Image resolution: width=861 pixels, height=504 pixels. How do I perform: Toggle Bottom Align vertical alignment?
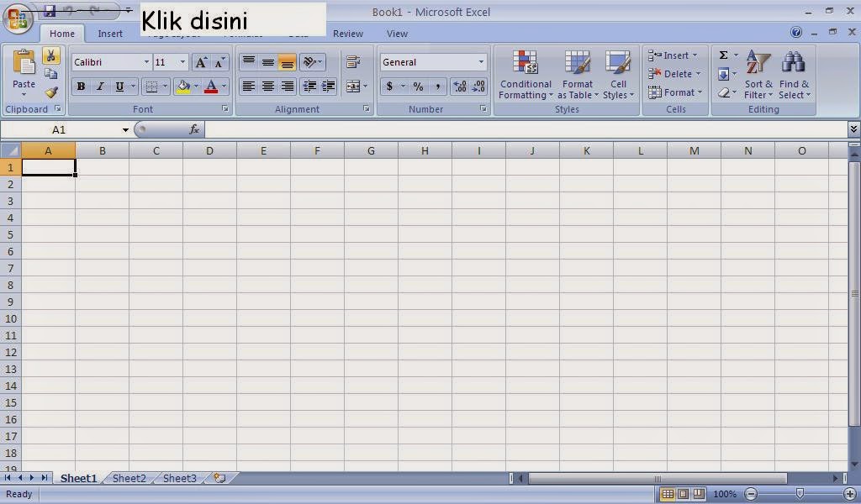(288, 62)
